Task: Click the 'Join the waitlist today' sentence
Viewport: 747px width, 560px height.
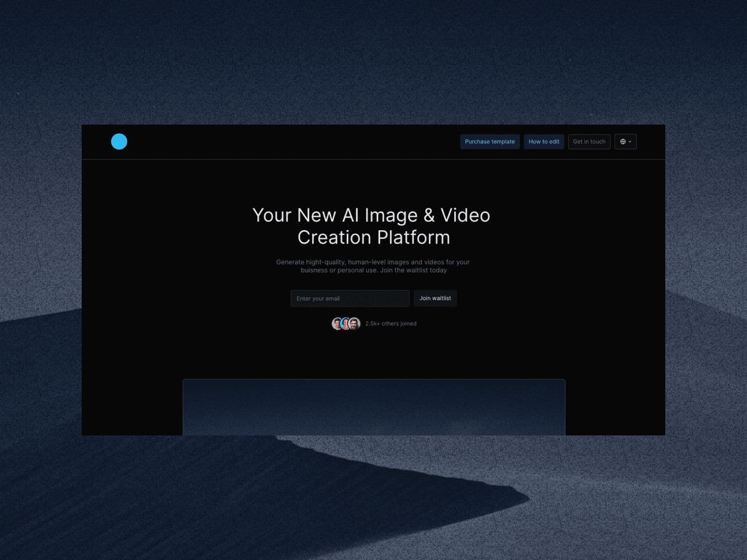Action: tap(413, 270)
